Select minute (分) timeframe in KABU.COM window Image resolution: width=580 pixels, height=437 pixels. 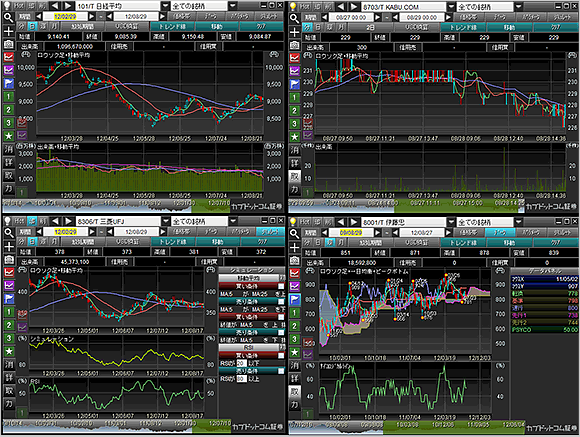[307, 27]
